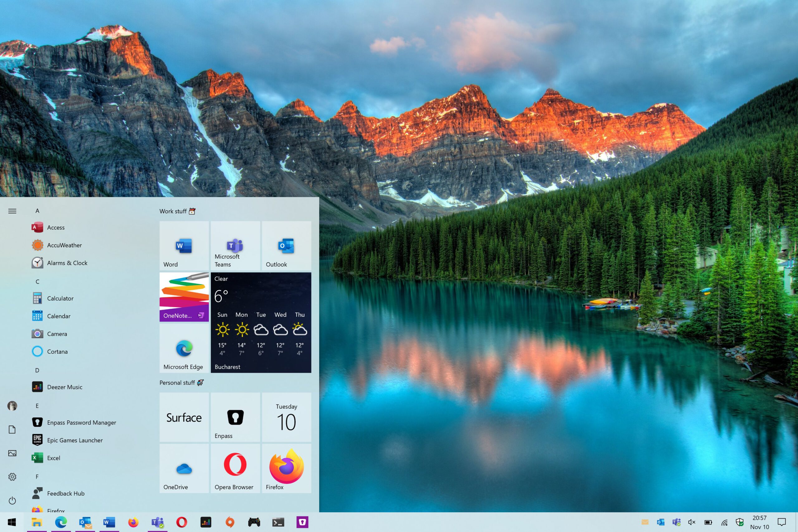Unmute the volume tray icon
Image resolution: width=798 pixels, height=532 pixels.
point(692,522)
